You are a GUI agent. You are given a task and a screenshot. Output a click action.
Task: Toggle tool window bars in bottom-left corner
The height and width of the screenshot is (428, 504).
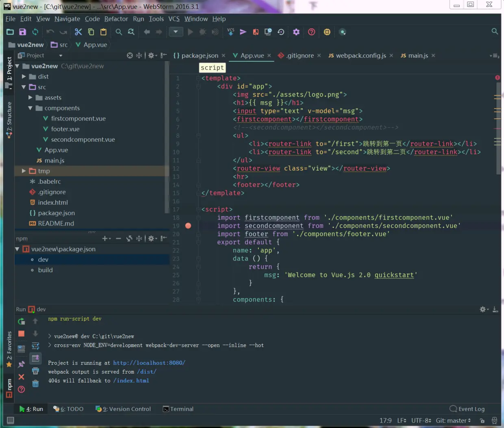click(11, 420)
